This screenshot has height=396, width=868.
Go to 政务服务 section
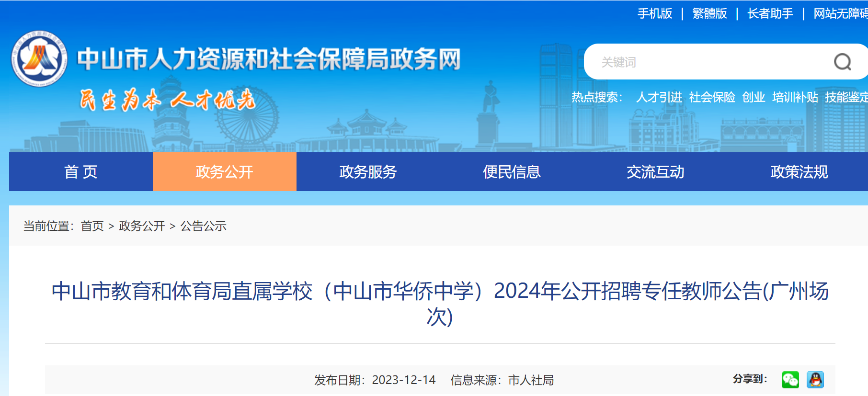coord(368,171)
